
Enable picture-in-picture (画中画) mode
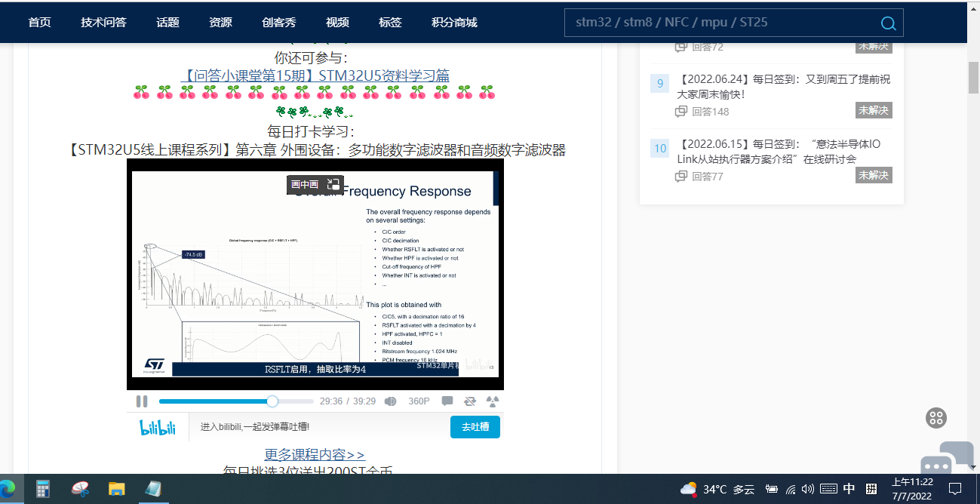pos(315,184)
